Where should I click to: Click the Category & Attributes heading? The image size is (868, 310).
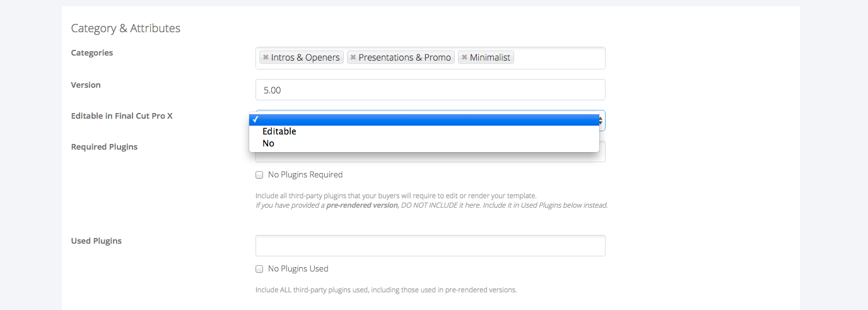tap(126, 28)
